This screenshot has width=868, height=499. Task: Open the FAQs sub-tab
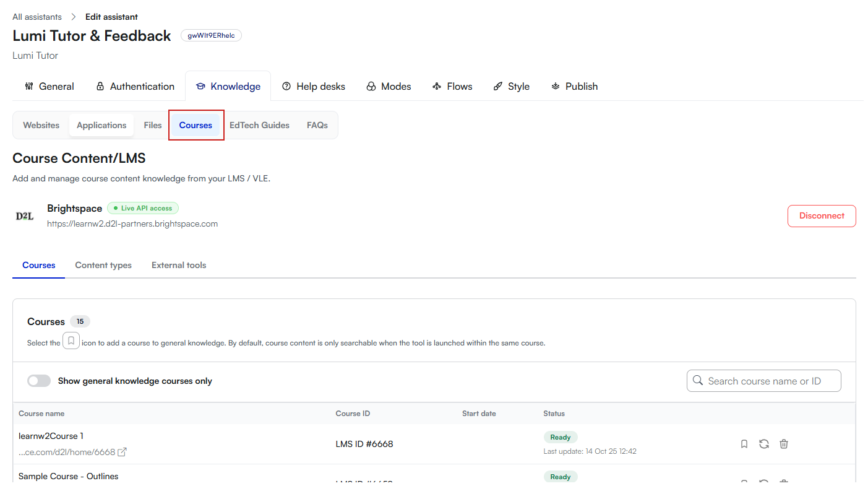coord(317,125)
